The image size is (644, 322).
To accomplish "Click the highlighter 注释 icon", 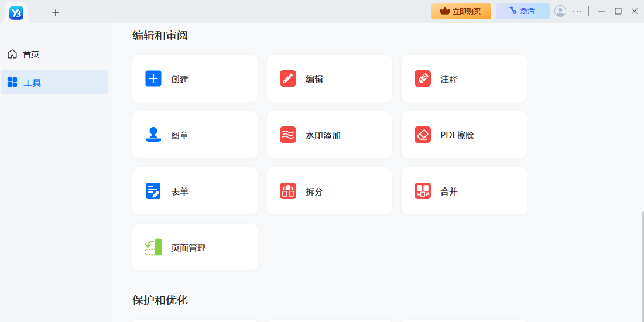I will (423, 78).
